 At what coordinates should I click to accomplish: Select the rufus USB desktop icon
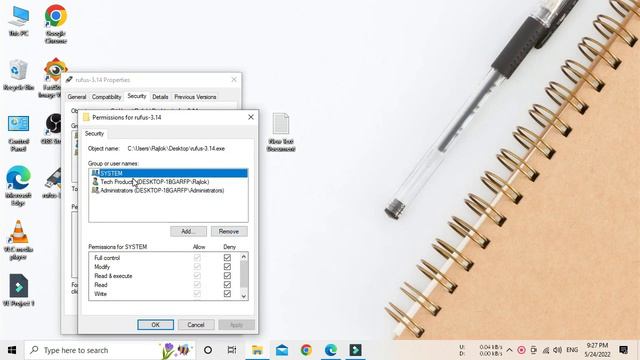[x=53, y=183]
